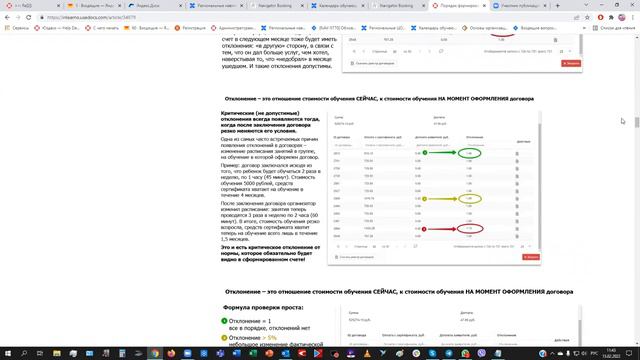Viewport: 640px width, 360px height.
Task: Open File Explorer from the taskbar
Action: (x=57, y=353)
